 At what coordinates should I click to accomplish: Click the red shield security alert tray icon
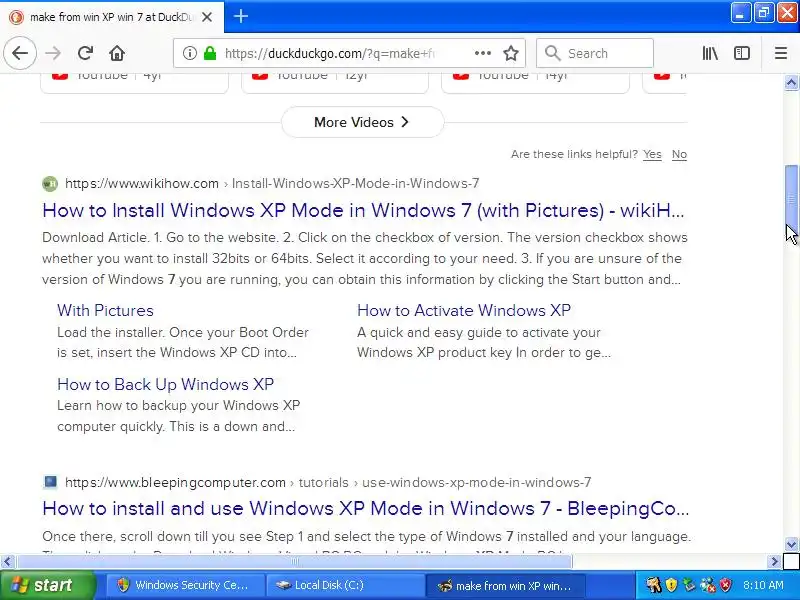tap(726, 585)
